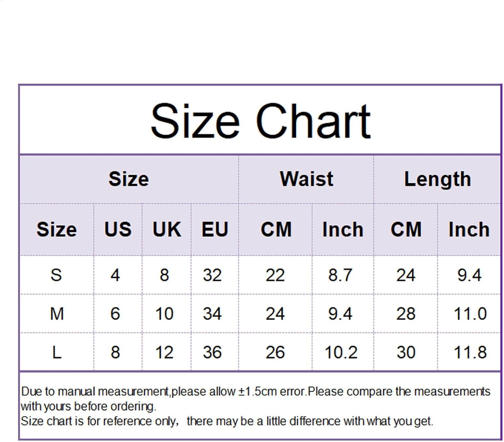Click the Size Chart title
This screenshot has width=504, height=442.
coord(260,121)
